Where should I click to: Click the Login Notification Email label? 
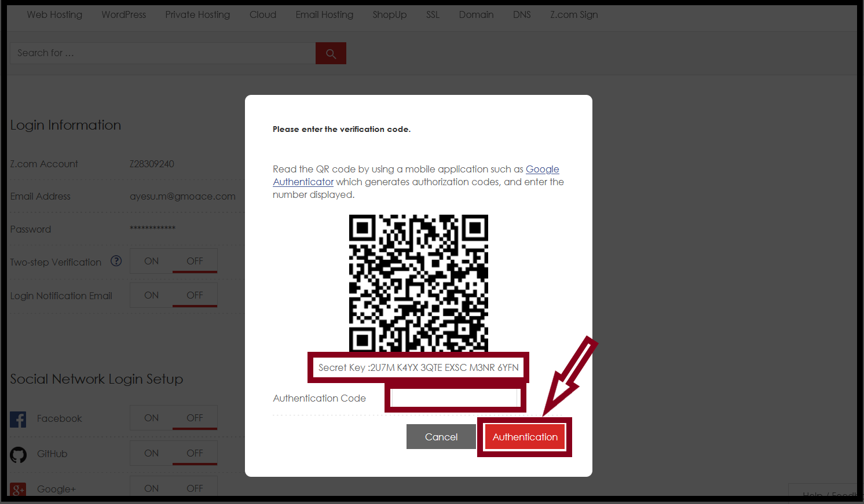pyautogui.click(x=61, y=296)
